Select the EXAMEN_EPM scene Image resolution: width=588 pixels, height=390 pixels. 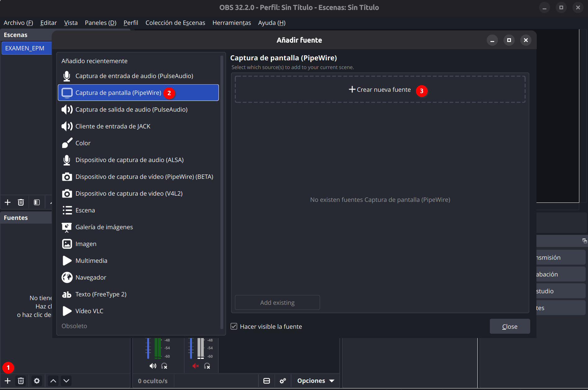tap(26, 48)
